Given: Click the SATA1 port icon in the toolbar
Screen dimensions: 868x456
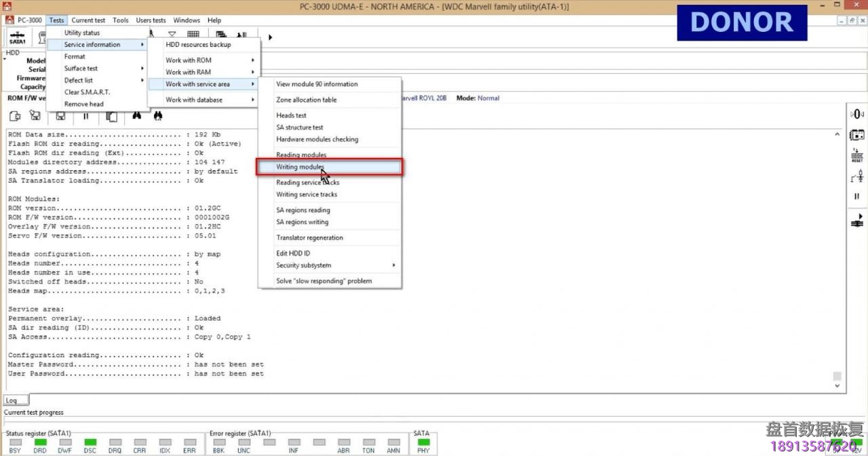Looking at the screenshot, I should coord(17,37).
